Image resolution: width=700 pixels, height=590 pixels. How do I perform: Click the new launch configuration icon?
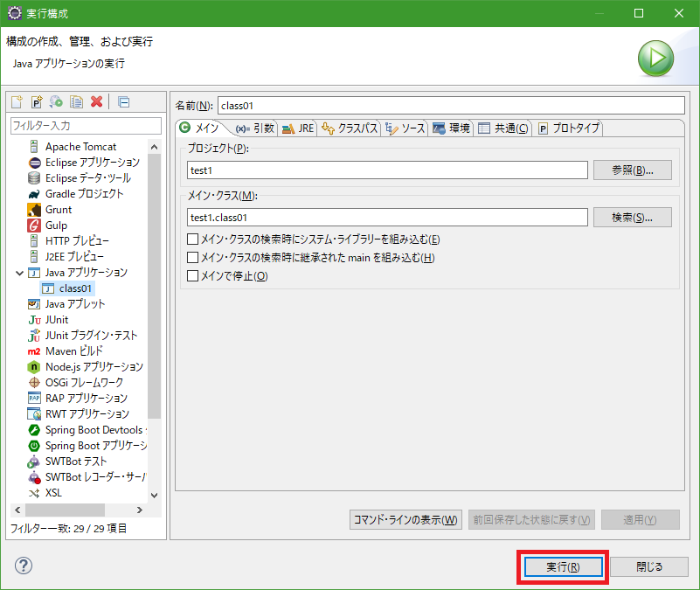tap(17, 102)
